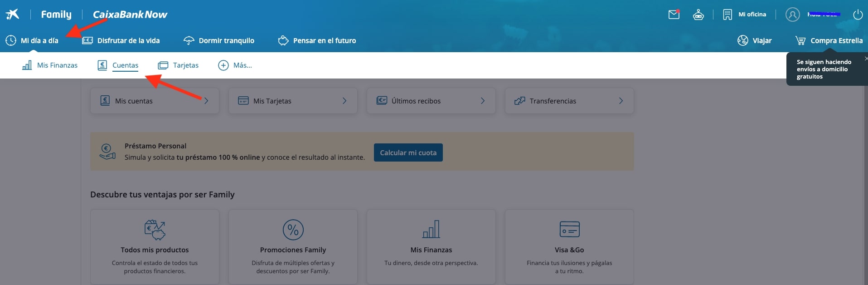Click the percent icon for Promociones Family
The image size is (868, 285).
coord(293,230)
